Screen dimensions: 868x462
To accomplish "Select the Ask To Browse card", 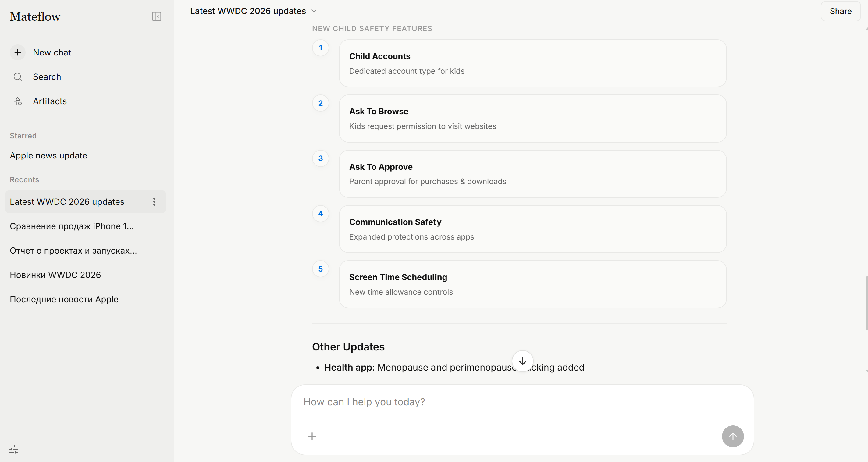I will pos(532,119).
